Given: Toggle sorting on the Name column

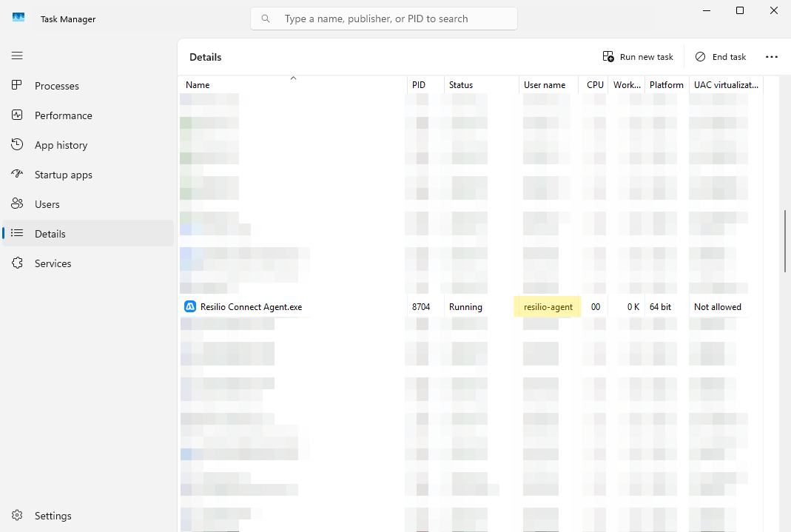Looking at the screenshot, I should pos(198,84).
